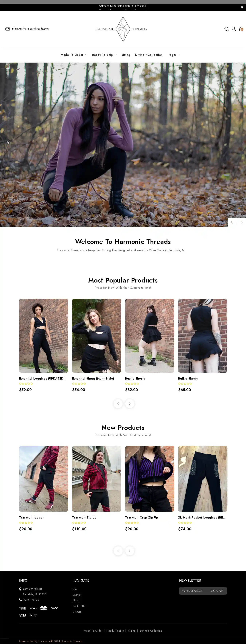The image size is (246, 644).
Task: Click the envelope email icon in header
Action: pyautogui.click(x=8, y=29)
